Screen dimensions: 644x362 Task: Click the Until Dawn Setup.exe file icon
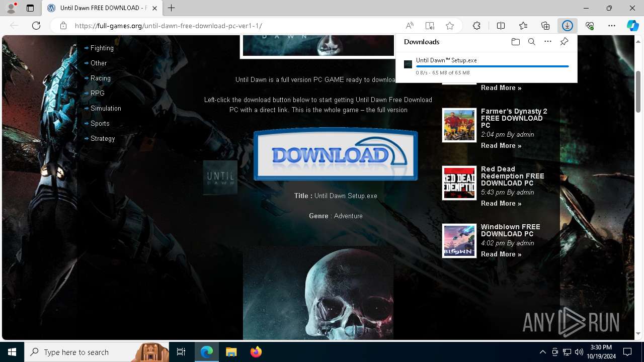(x=408, y=64)
